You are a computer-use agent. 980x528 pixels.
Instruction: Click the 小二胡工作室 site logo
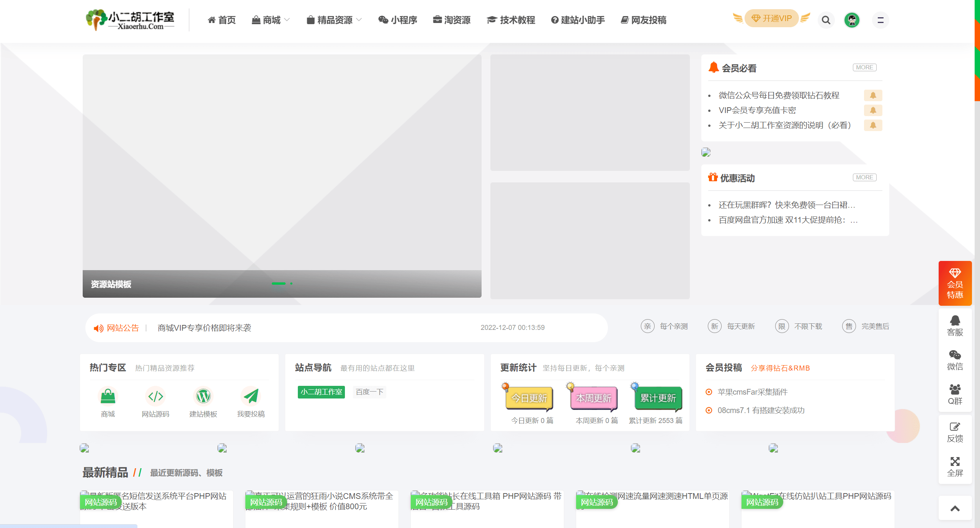130,20
